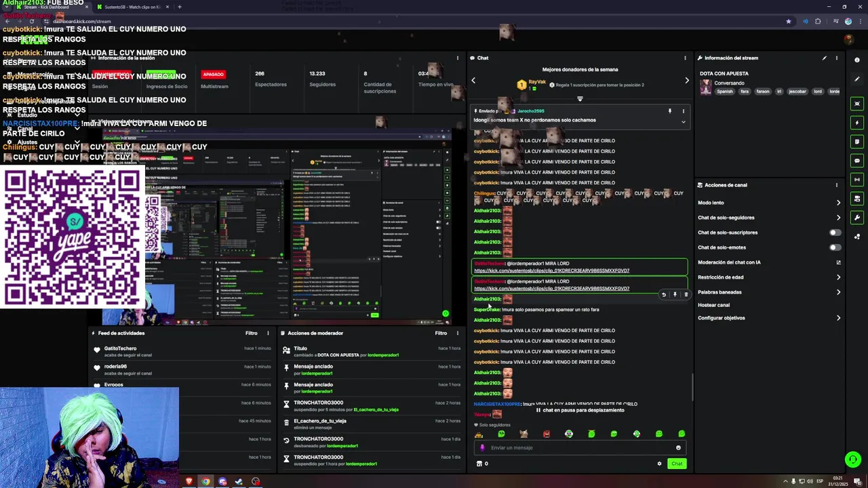
Task: Open notifications center in system tray
Action: pos(857,482)
